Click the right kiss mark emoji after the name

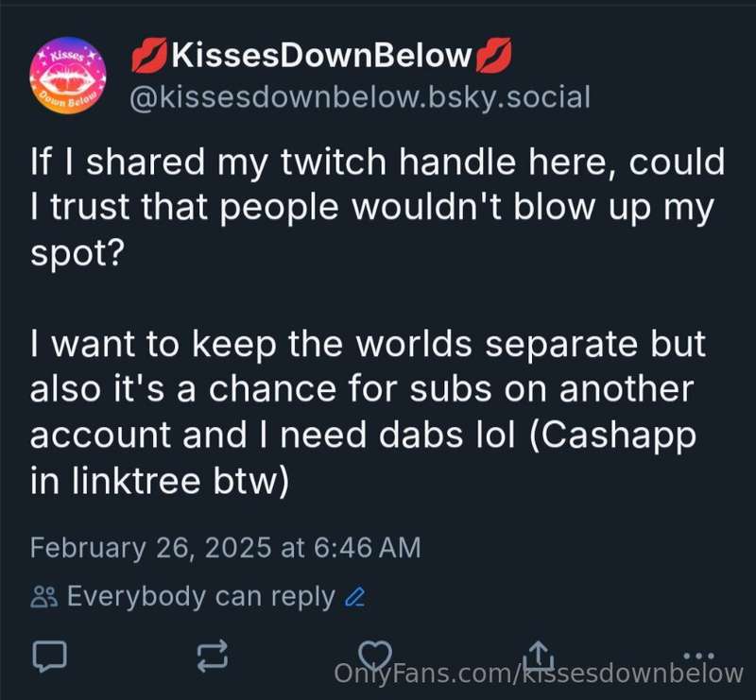tap(493, 56)
